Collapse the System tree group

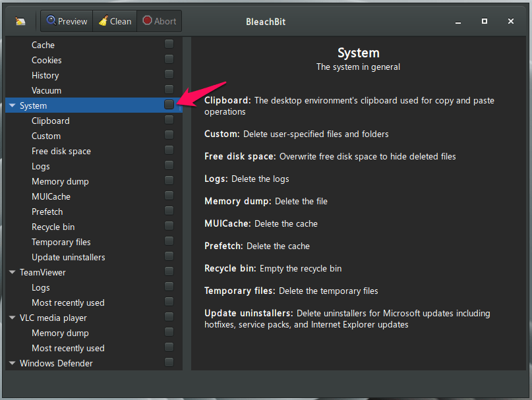(13, 105)
